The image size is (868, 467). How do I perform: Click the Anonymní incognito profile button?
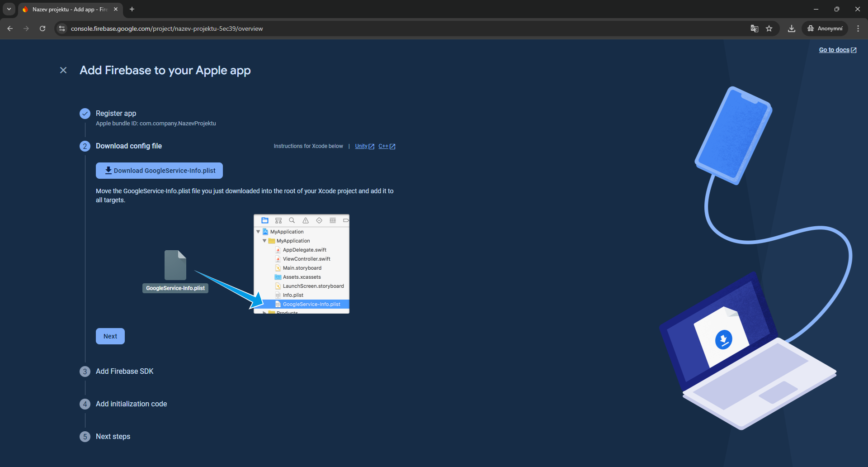pyautogui.click(x=825, y=29)
